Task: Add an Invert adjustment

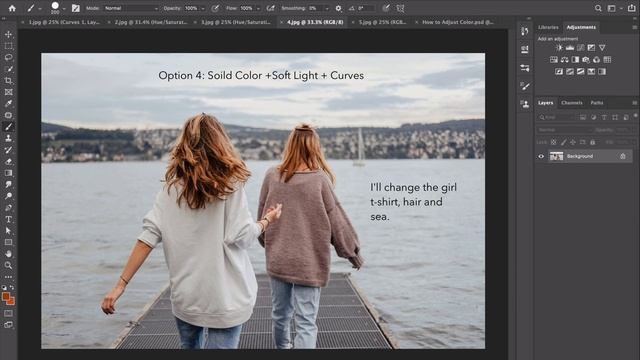Action: pos(559,71)
